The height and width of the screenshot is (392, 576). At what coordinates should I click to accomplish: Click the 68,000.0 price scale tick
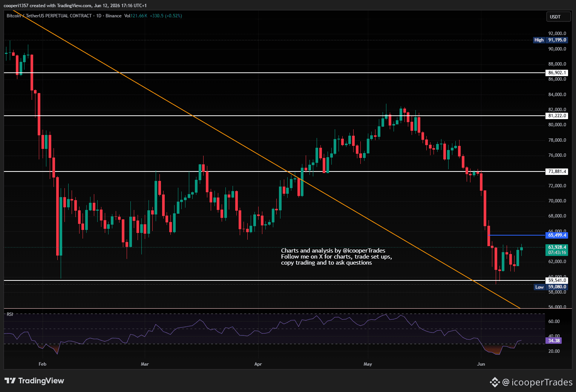(x=557, y=216)
